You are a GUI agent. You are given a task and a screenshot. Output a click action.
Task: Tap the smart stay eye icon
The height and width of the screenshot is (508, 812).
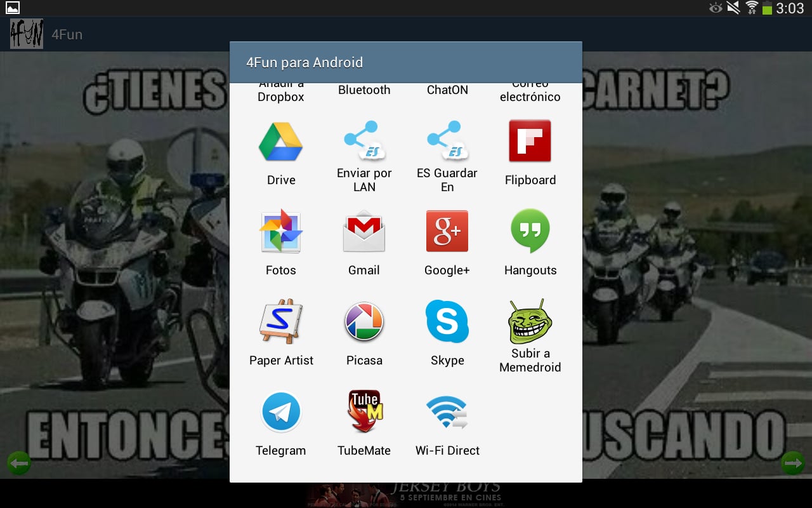716,8
